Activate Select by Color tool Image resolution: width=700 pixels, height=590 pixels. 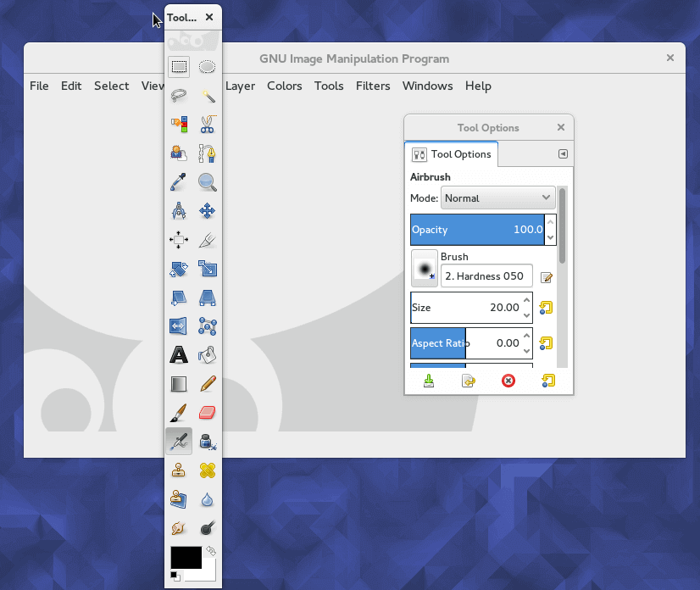pyautogui.click(x=179, y=124)
